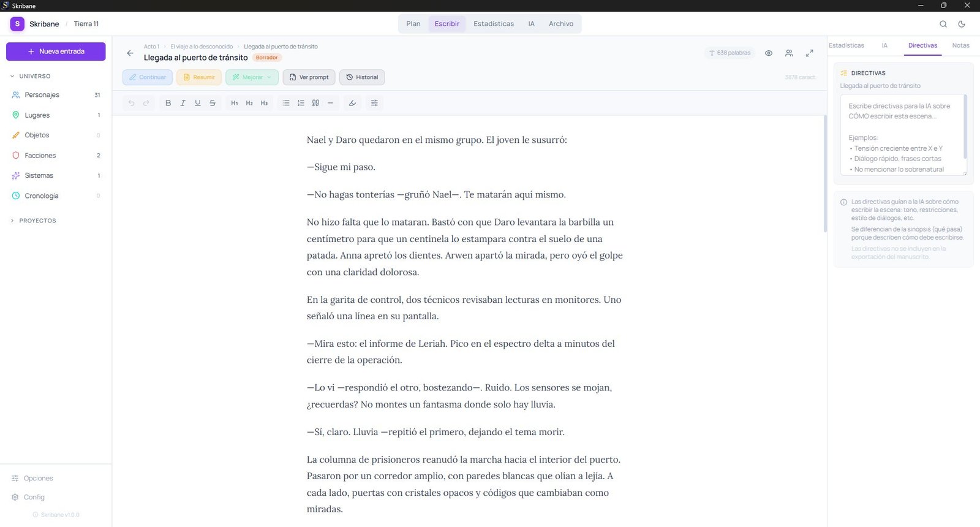The width and height of the screenshot is (980, 527).
Task: Collapse the UNIVERSO section
Action: [31, 76]
